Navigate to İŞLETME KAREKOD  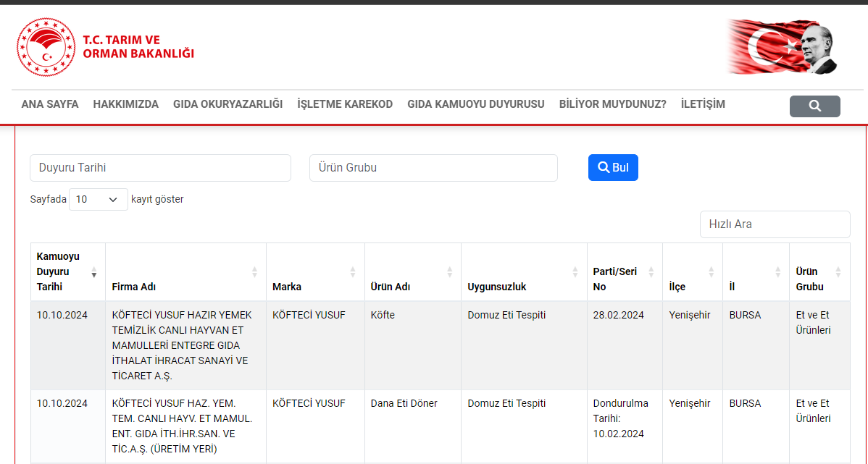point(345,104)
